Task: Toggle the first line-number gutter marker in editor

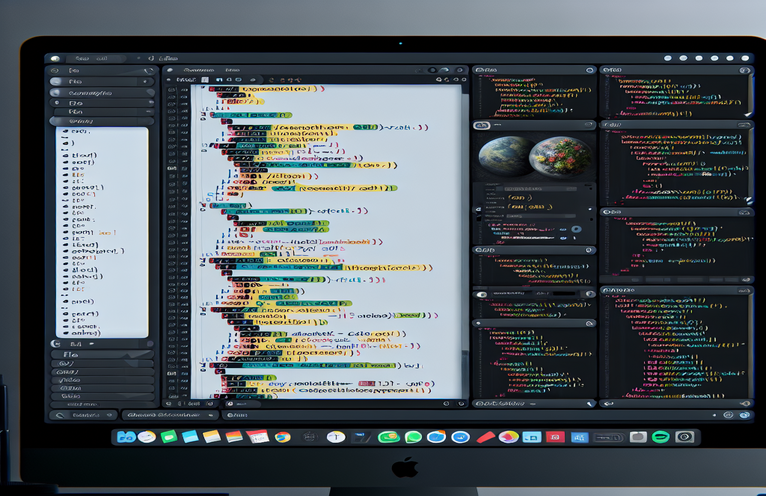Action: coord(173,90)
